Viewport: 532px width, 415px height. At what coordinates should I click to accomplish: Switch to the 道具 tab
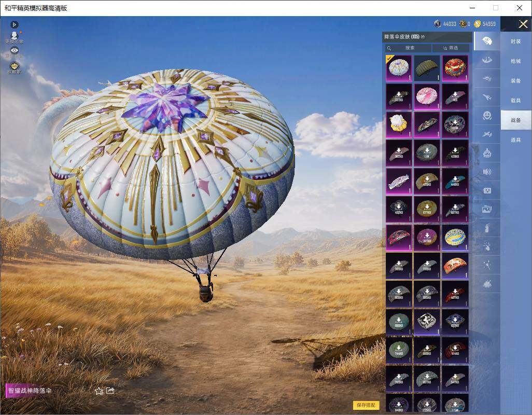pyautogui.click(x=516, y=140)
